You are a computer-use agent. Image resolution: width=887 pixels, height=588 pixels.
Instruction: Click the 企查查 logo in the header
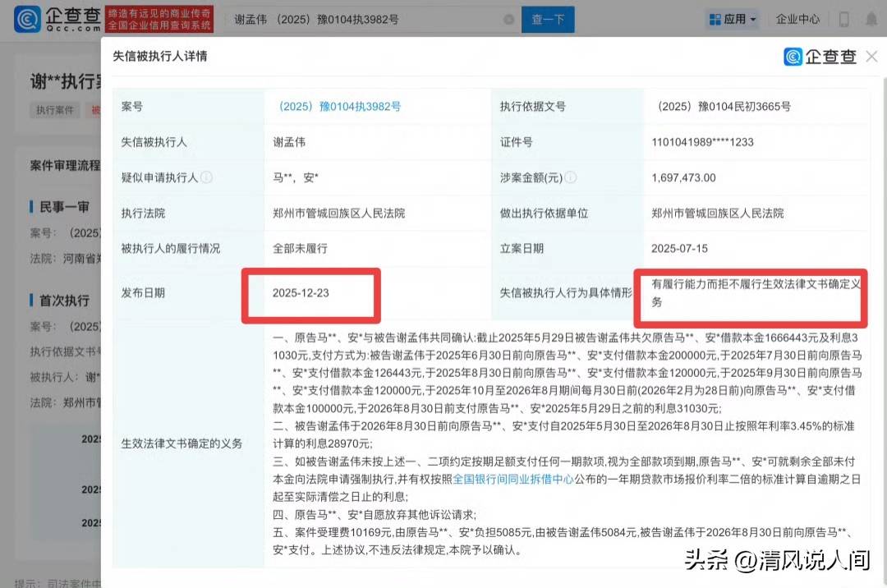tap(57, 19)
